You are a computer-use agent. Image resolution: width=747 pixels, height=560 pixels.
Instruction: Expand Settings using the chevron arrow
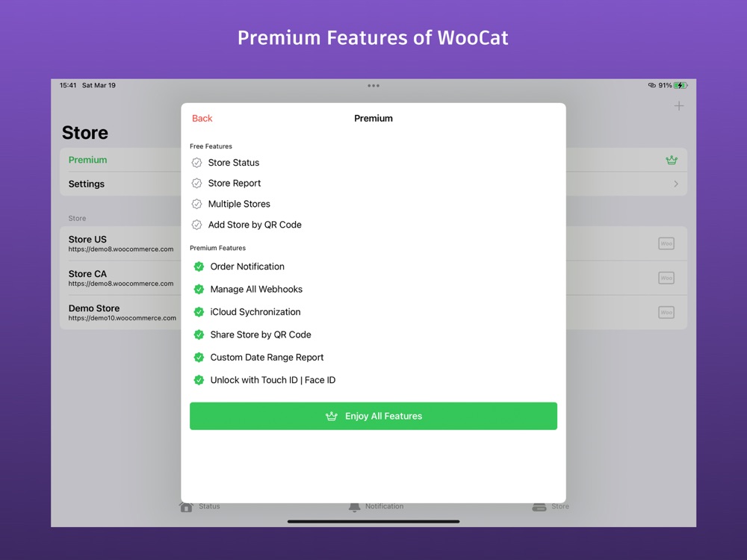676,184
